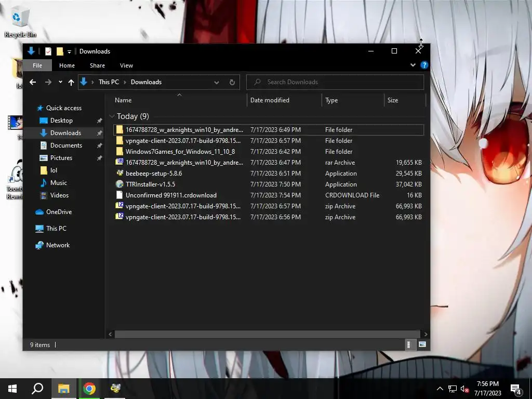Collapse the Today (9) group
Viewport: 532px width, 399px height.
click(112, 116)
